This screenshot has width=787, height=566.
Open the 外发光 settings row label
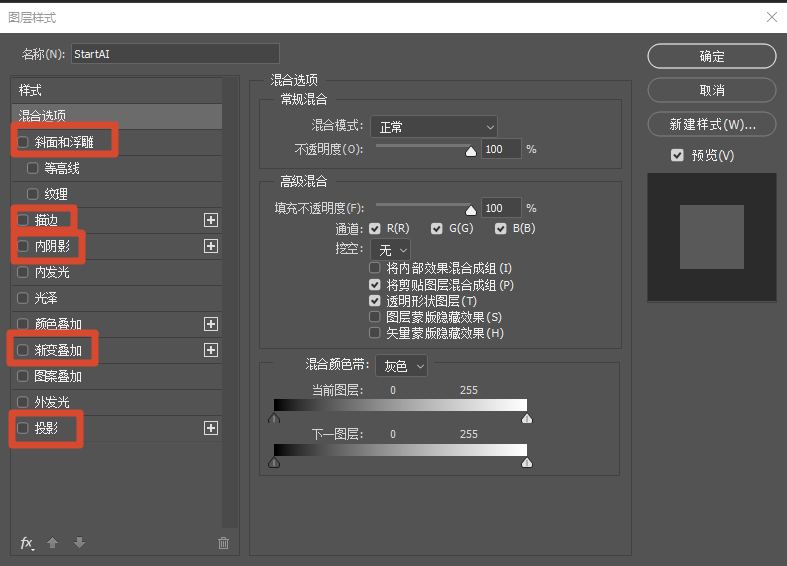(52, 402)
